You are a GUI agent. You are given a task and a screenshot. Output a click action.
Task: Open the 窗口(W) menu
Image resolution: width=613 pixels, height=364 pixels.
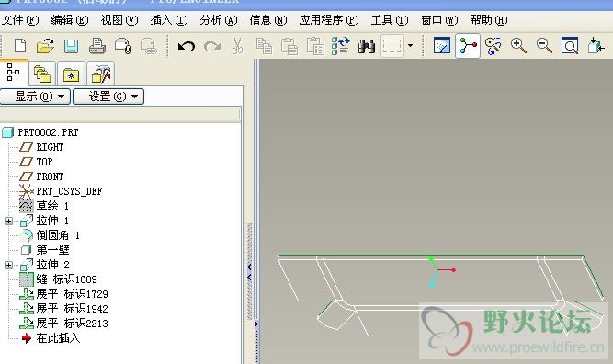pos(439,20)
